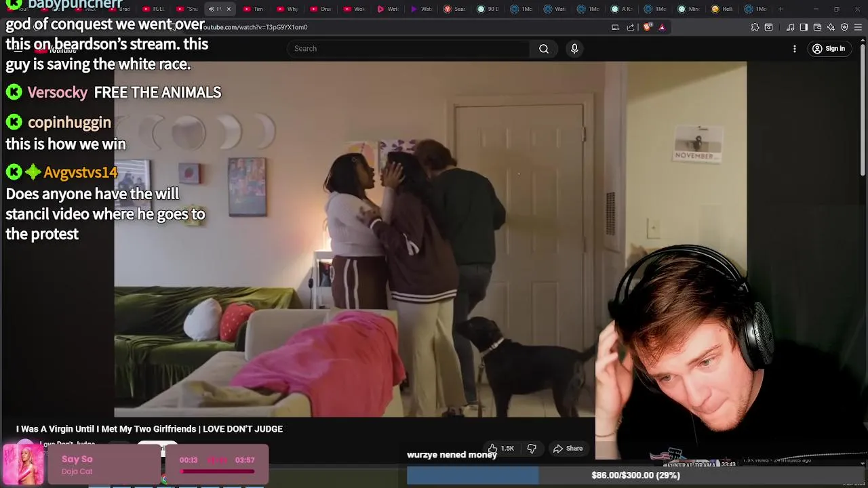Screen dimensions: 868x488
Task: Open the Brave Wallet icon
Action: [817, 27]
